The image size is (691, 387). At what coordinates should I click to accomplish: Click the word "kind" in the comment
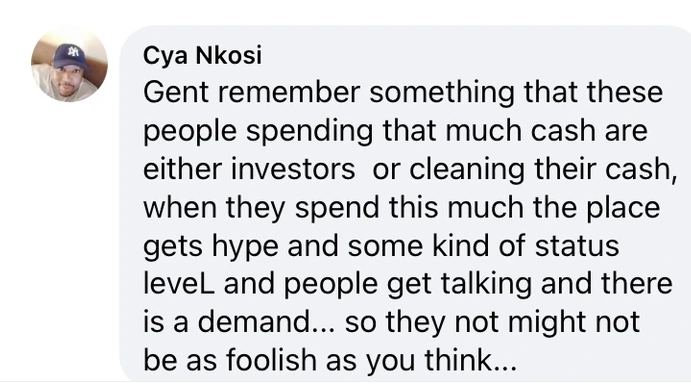tap(461, 245)
